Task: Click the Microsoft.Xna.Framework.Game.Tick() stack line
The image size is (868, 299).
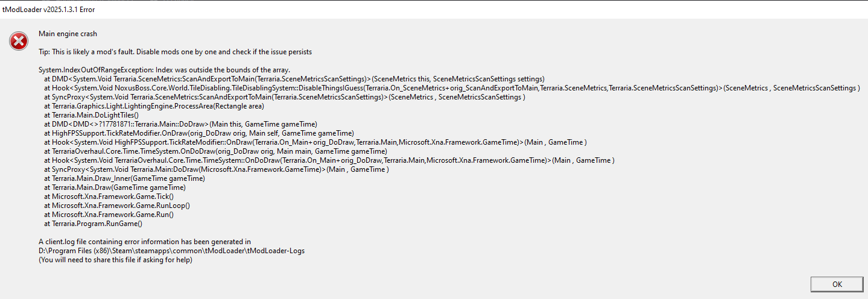Action: (x=109, y=197)
